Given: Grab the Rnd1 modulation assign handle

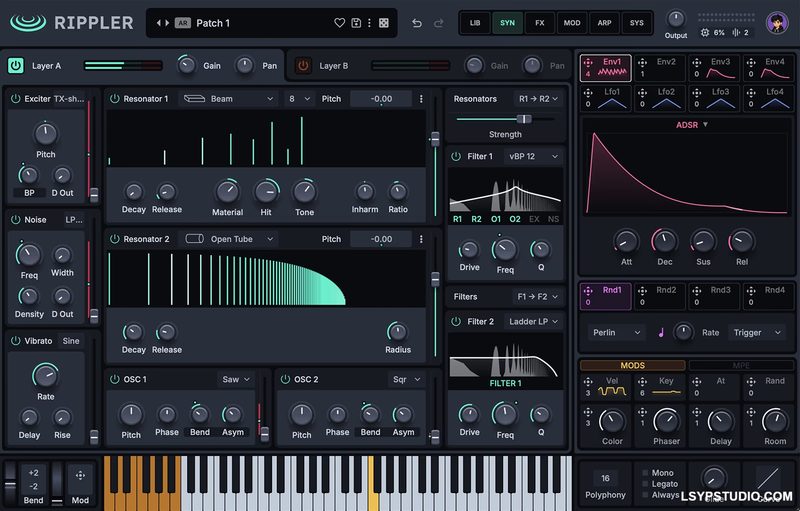Looking at the screenshot, I should point(588,290).
